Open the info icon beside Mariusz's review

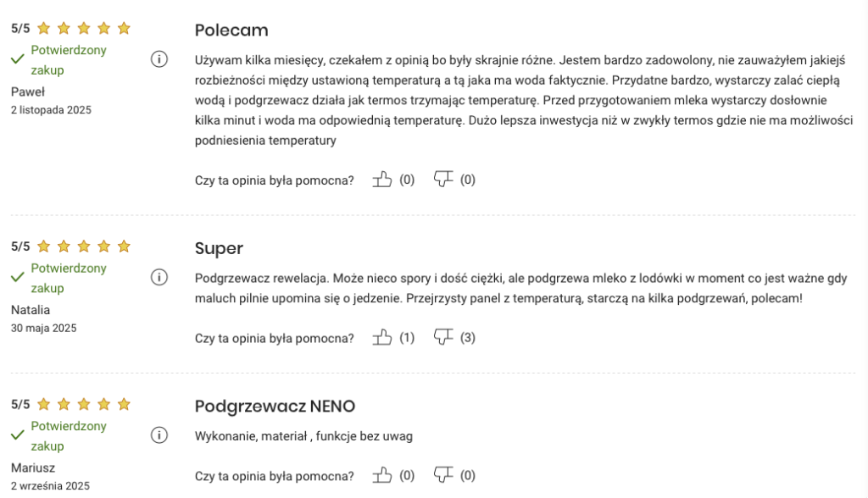tap(159, 435)
